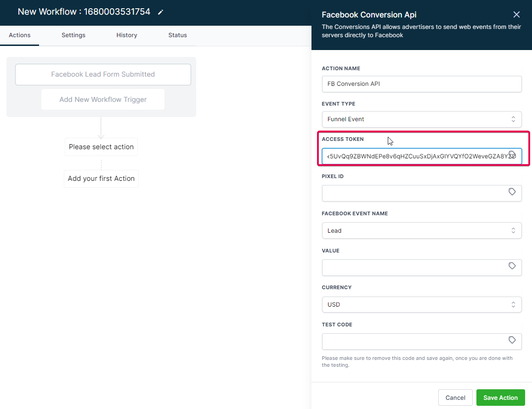The width and height of the screenshot is (532, 409).
Task: Click the Facebook Conversion Api panel heading
Action: point(369,15)
